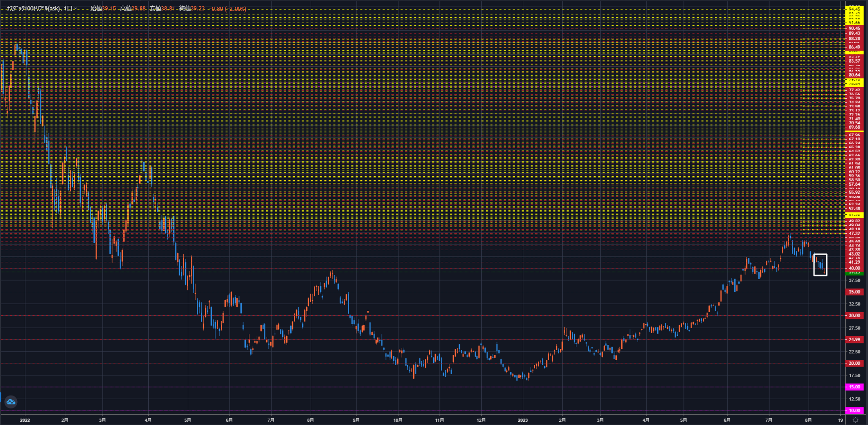Click the 11月 label on time axis
The image size is (868, 425).
(439, 420)
